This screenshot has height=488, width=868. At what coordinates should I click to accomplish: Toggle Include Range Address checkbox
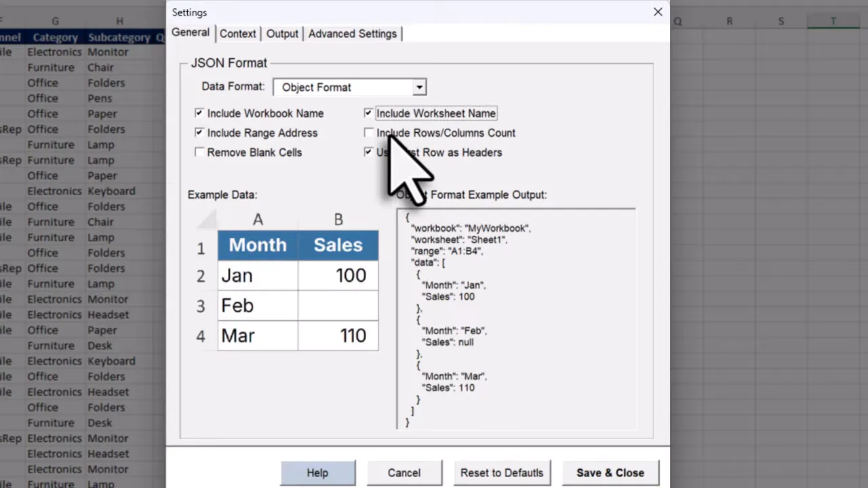tap(199, 133)
